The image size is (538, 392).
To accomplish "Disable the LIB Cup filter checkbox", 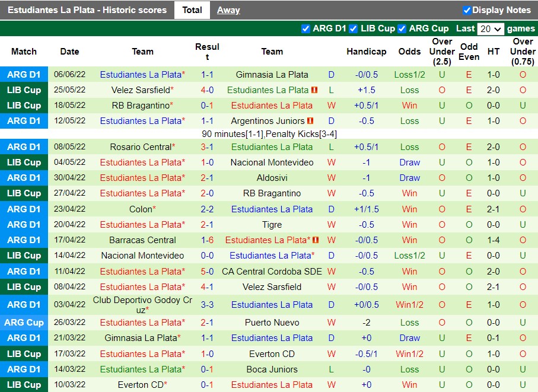I will pos(353,28).
